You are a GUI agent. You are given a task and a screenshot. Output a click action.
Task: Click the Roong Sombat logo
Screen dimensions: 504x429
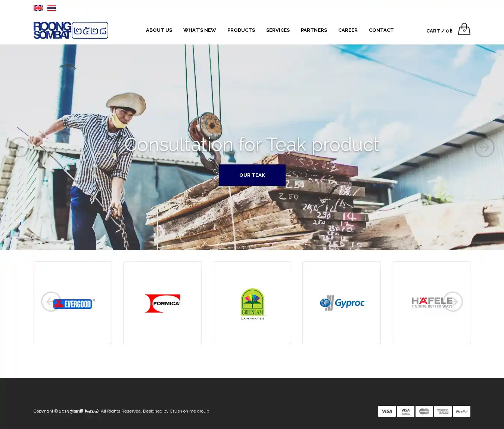(71, 30)
